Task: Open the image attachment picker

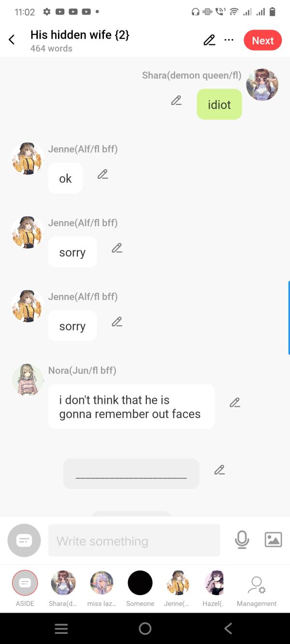Action: coord(273,540)
